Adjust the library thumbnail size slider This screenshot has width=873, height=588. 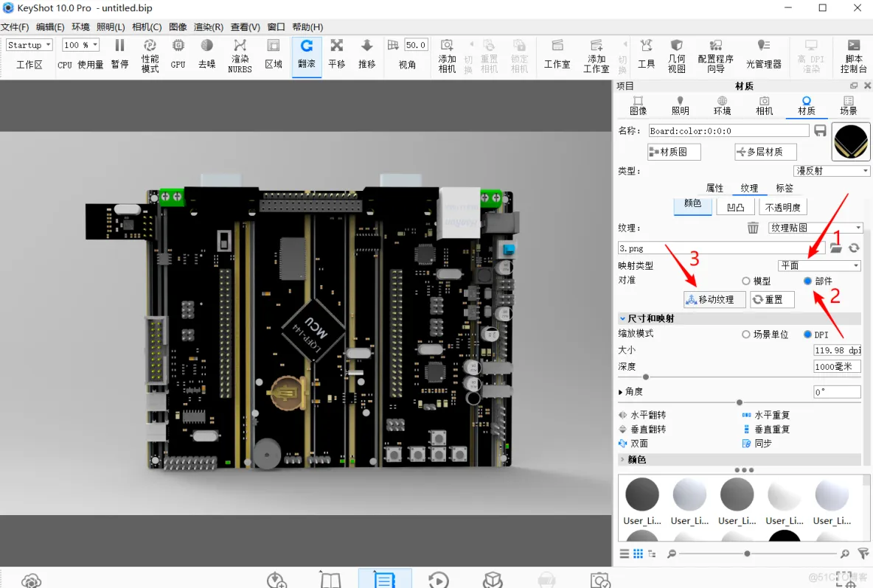click(x=747, y=553)
